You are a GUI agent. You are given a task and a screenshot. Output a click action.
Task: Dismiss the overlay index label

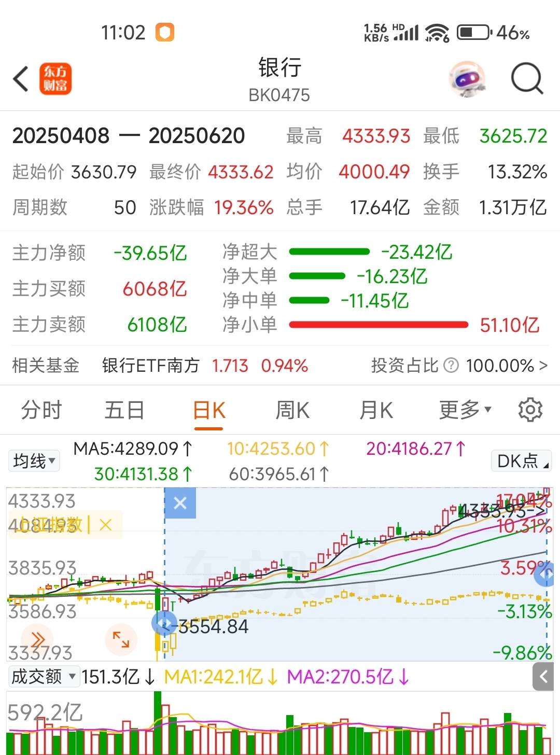pos(105,525)
